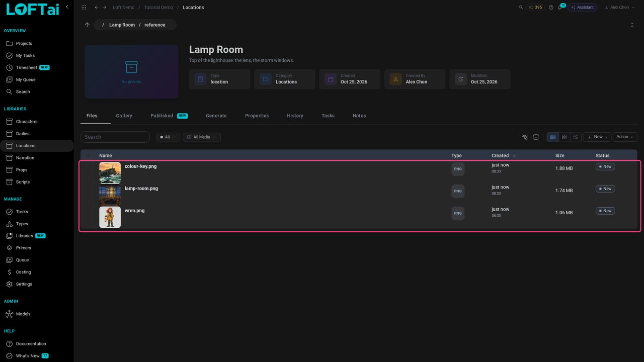Open Tutorial Demo in the breadcrumb
644x362 pixels.
(x=158, y=8)
